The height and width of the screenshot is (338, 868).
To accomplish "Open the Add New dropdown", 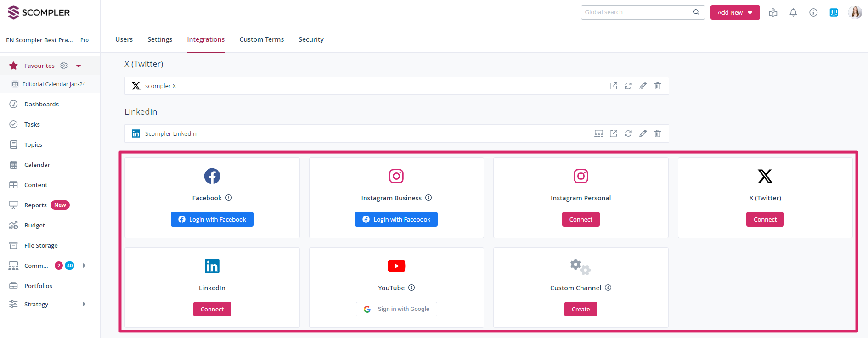I will (x=734, y=12).
